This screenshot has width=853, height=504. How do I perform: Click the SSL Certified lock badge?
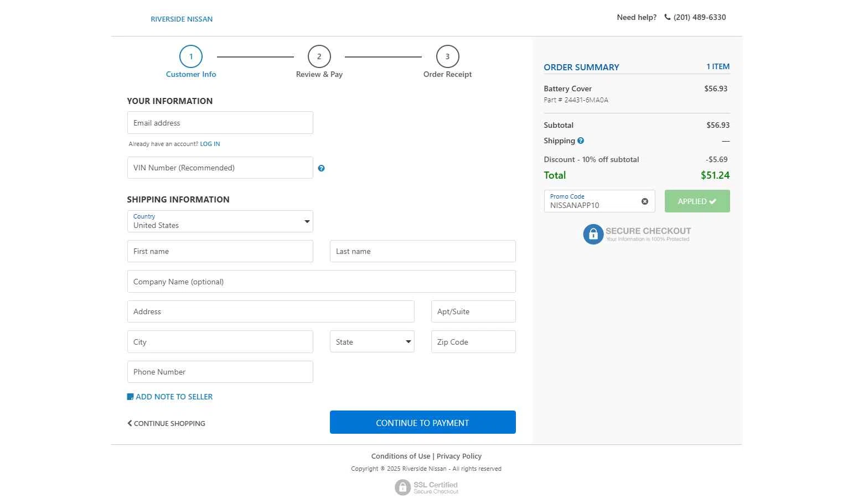click(x=426, y=487)
